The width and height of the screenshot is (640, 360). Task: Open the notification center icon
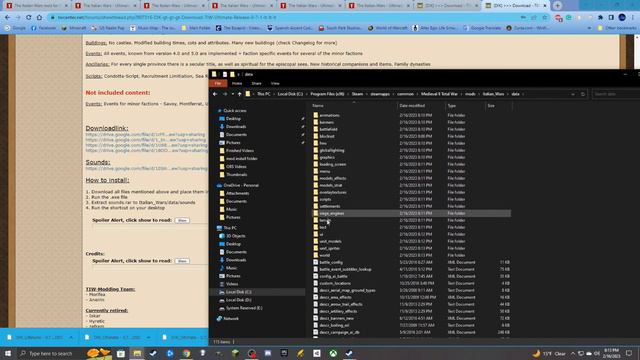[629, 353]
